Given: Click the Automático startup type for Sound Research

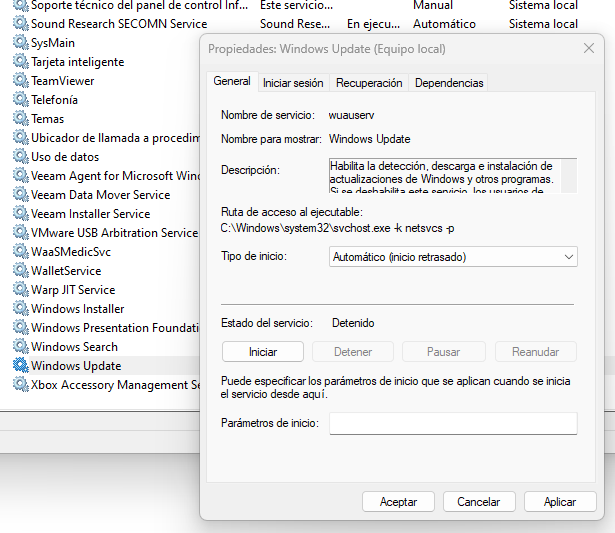Looking at the screenshot, I should click(x=444, y=24).
